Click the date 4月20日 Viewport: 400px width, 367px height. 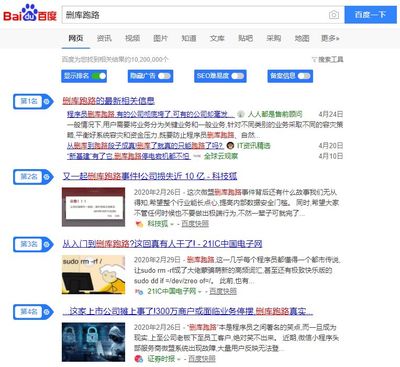331,146
